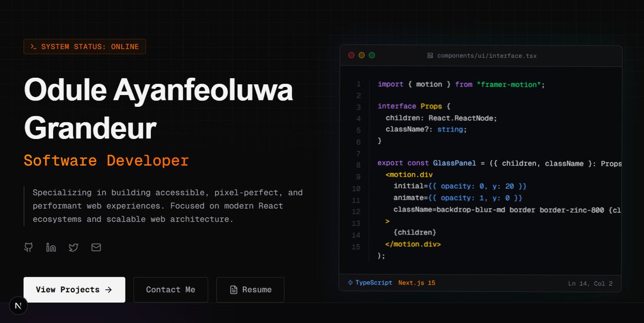
Task: Click the View Projects button
Action: (x=74, y=290)
